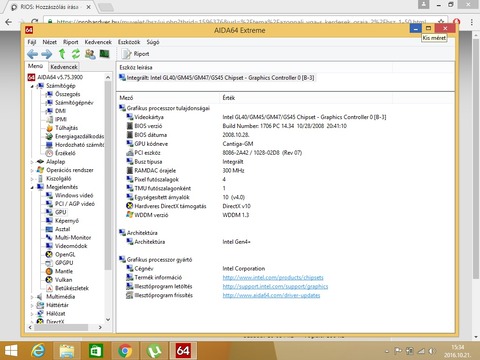Select the GPU tree item

(x=61, y=212)
